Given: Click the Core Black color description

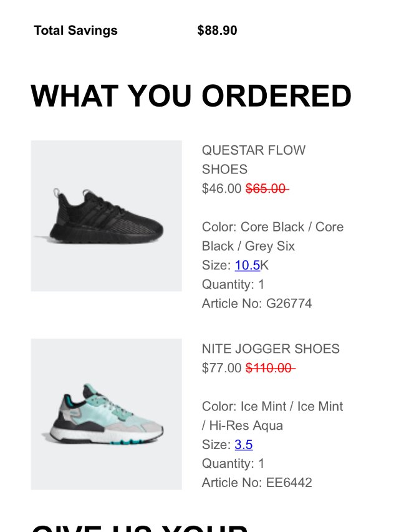Looking at the screenshot, I should [273, 236].
